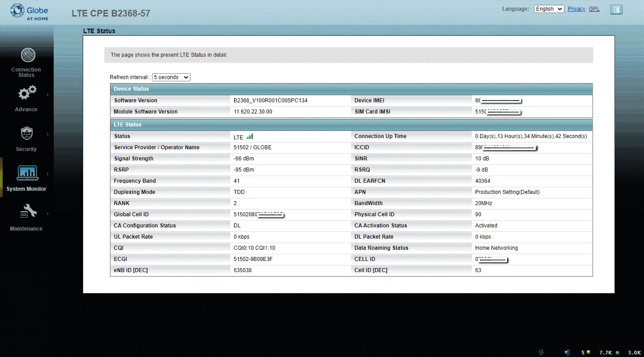Click Cell ID [DEC] value 63
The image size is (644, 357).
(478, 270)
